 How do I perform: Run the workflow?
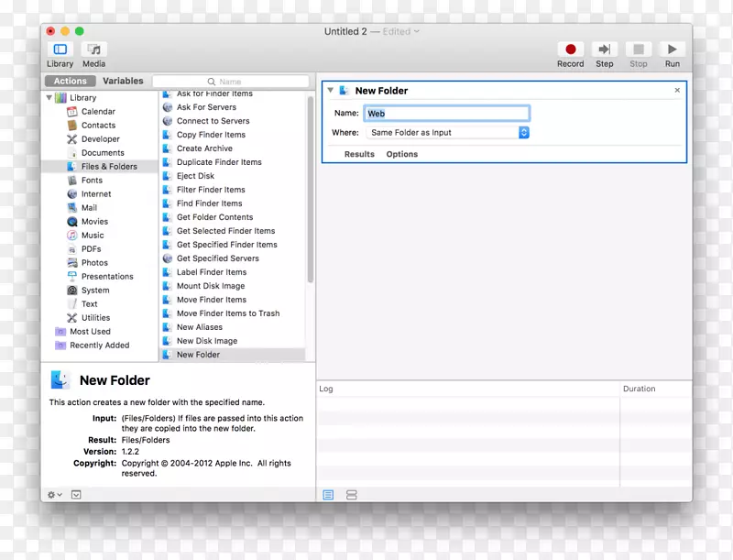coord(672,49)
